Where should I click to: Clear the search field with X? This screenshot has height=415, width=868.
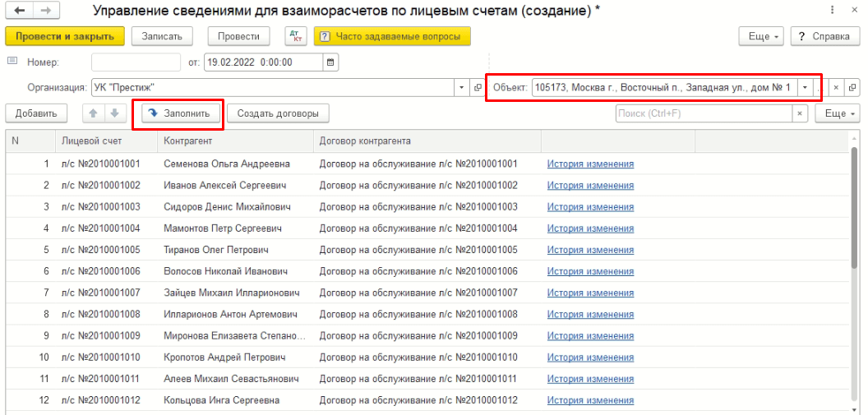pos(799,113)
